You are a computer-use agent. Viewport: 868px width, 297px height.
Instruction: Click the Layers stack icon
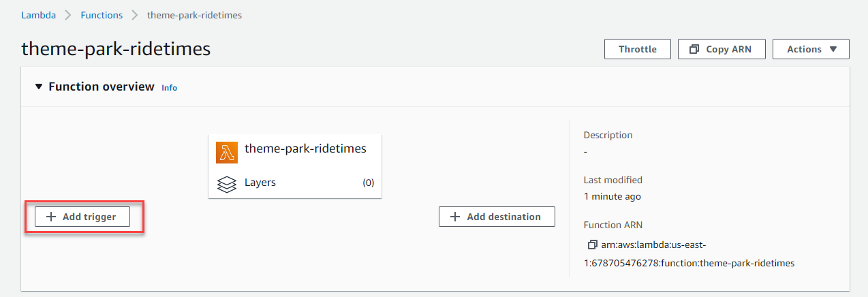(227, 183)
